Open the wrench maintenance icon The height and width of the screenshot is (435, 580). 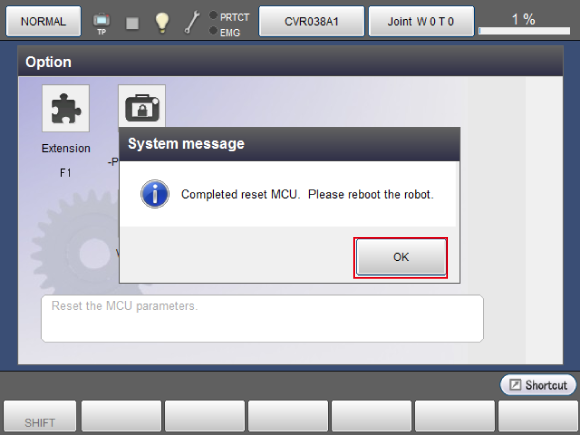click(192, 22)
